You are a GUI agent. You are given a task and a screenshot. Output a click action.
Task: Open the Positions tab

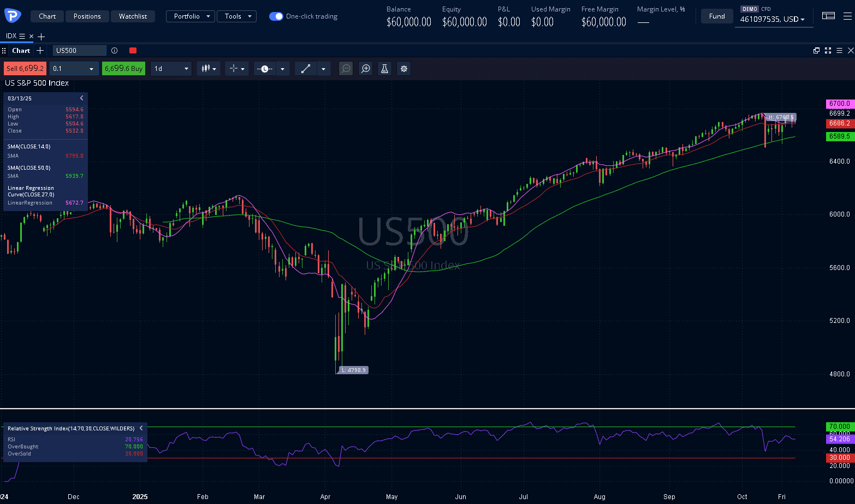87,16
